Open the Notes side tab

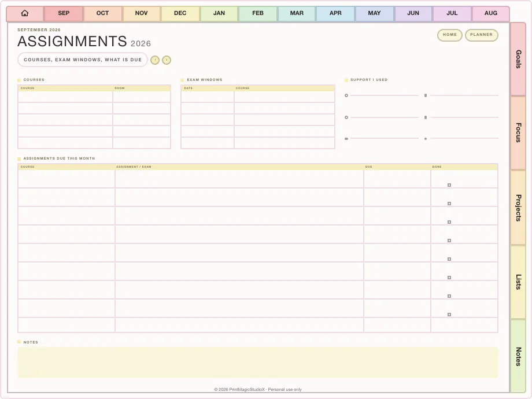click(519, 356)
